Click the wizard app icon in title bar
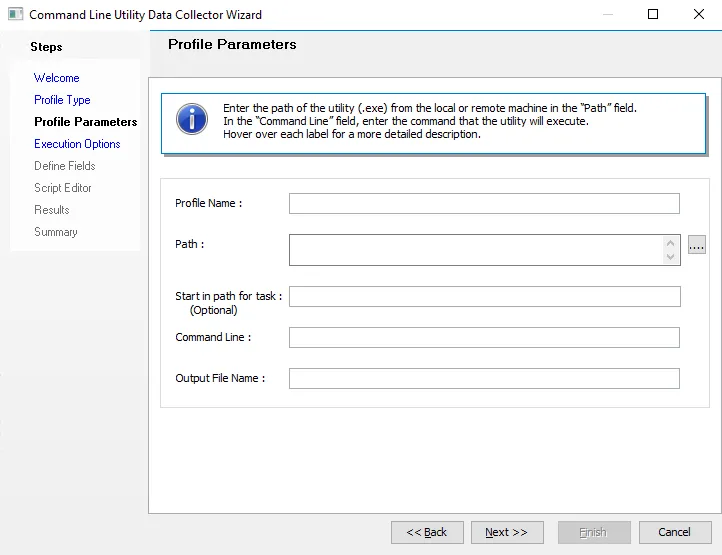 [15, 14]
